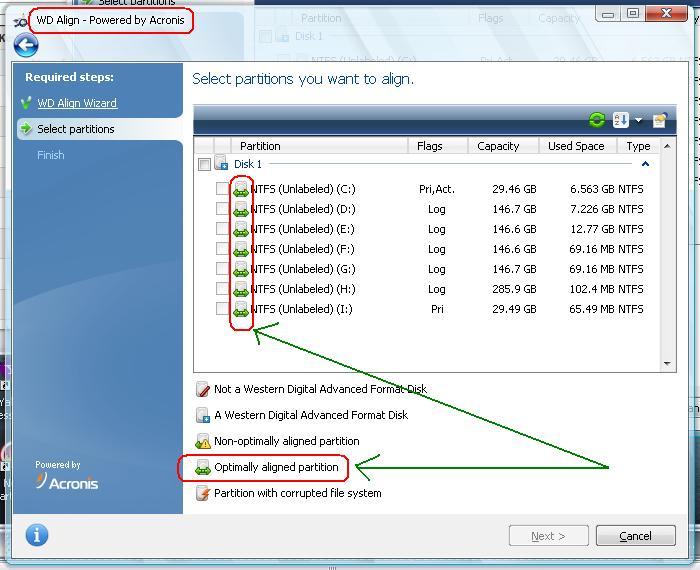The height and width of the screenshot is (570, 700).
Task: Click the blue info help icon
Action: [x=37, y=534]
